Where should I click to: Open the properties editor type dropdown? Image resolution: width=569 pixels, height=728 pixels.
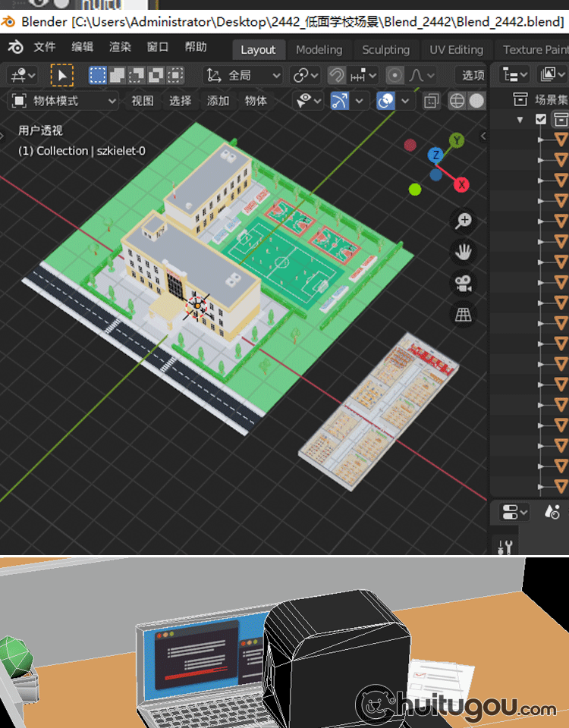[x=514, y=513]
